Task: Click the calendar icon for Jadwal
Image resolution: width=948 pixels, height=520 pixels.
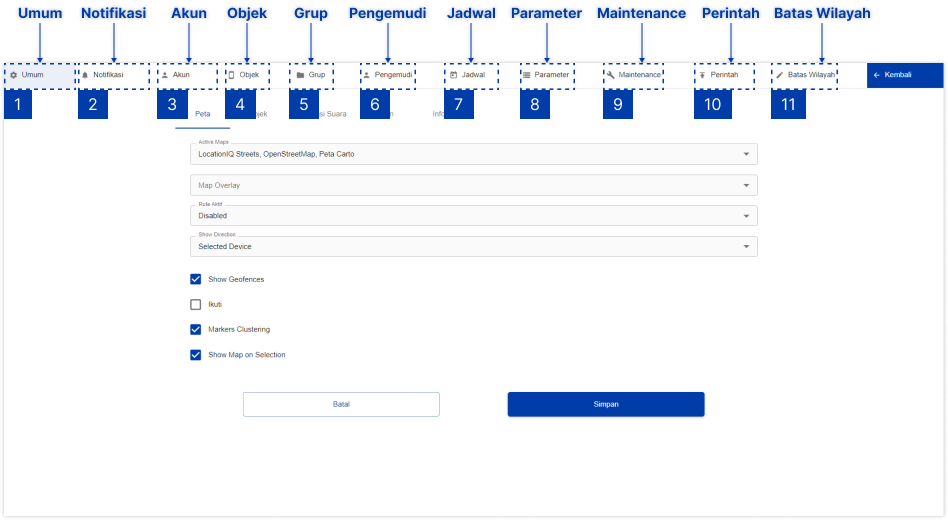Action: tap(454, 75)
